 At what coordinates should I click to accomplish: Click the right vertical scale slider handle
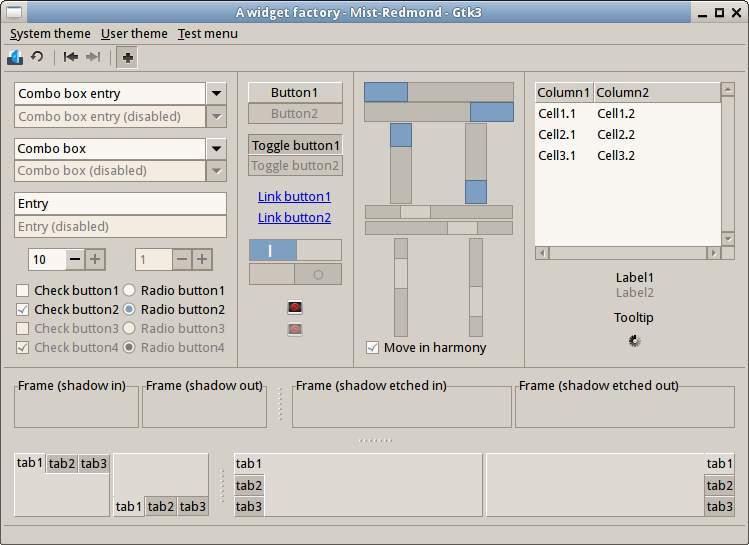[x=476, y=301]
